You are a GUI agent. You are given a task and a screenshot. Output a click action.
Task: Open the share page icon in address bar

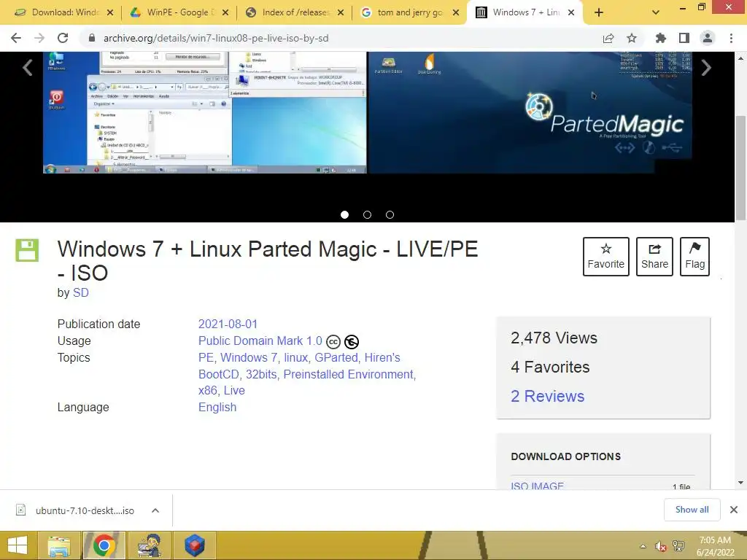click(x=608, y=38)
